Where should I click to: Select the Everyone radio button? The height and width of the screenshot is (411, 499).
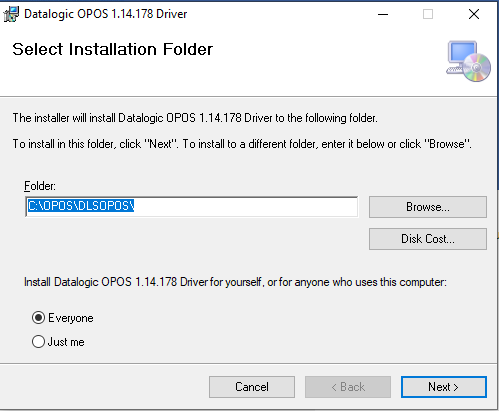[x=38, y=318]
